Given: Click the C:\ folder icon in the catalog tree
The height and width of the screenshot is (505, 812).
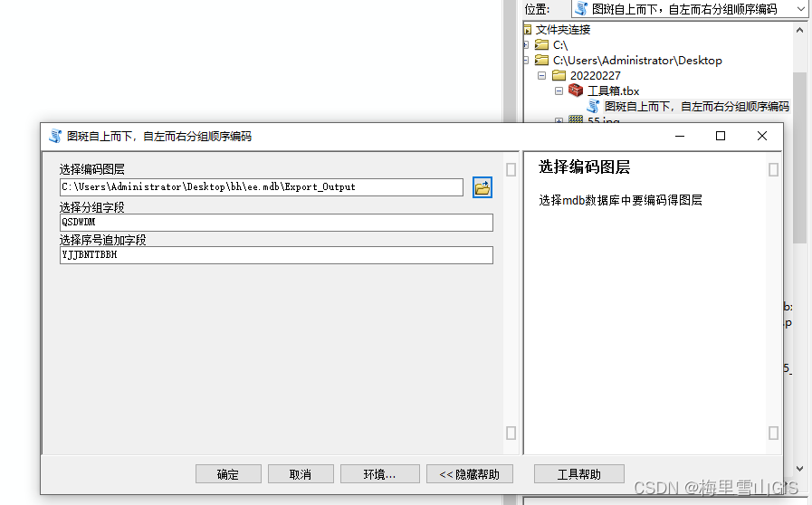Looking at the screenshot, I should click(541, 44).
